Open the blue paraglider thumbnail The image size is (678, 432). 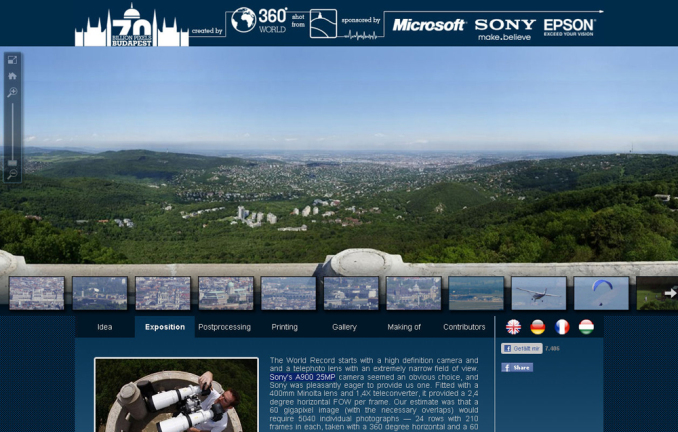coord(601,293)
